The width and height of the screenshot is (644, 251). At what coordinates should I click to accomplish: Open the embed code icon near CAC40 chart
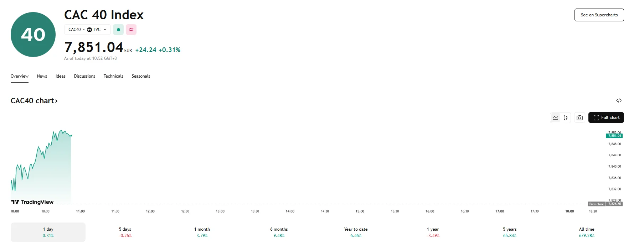pyautogui.click(x=619, y=100)
